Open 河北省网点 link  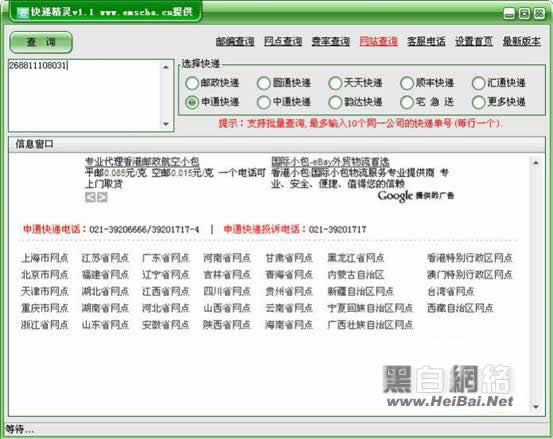click(166, 308)
